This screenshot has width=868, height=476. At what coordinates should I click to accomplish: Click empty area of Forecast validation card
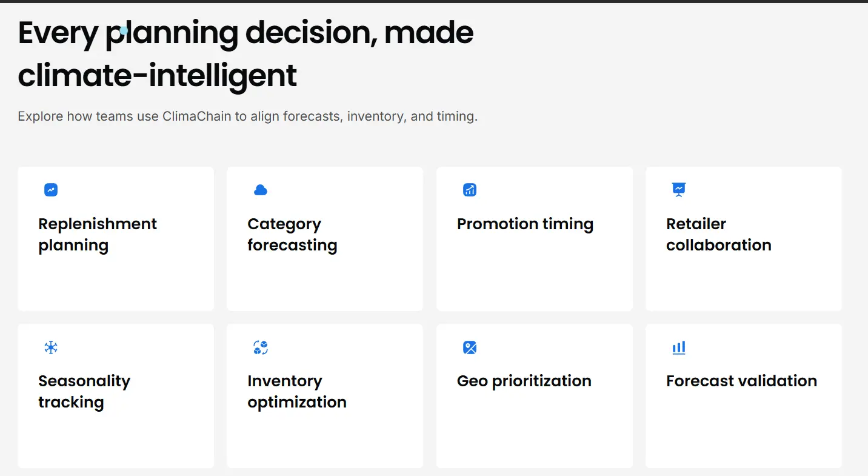[x=743, y=432]
